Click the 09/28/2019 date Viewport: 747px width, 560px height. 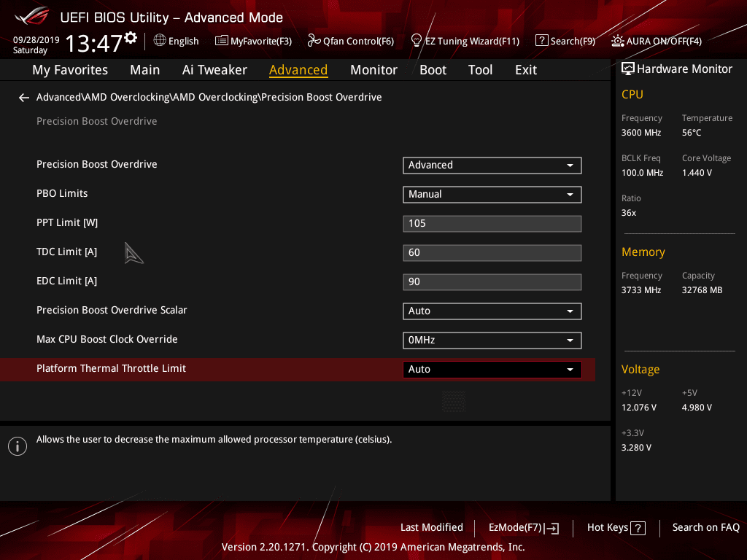point(36,40)
